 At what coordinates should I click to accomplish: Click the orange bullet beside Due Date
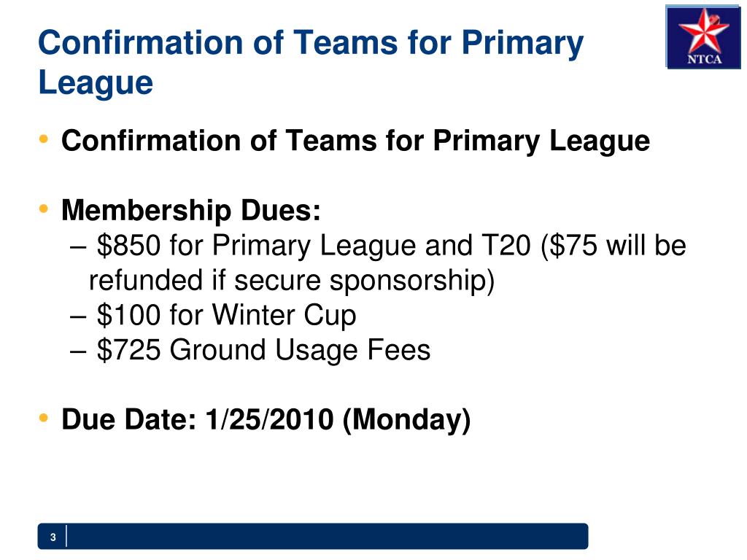[x=44, y=418]
